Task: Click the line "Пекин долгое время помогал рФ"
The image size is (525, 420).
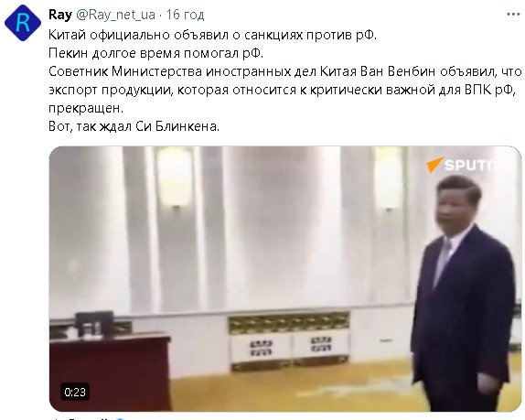Action: [x=156, y=53]
